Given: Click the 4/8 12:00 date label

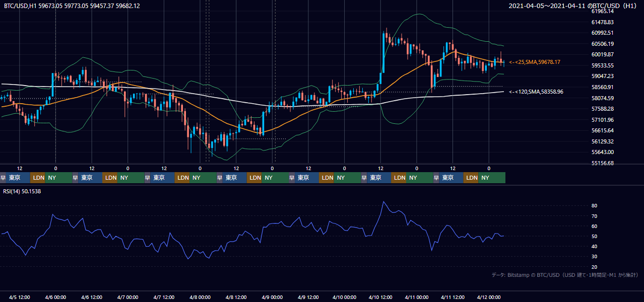Looking at the screenshot, I should tap(236, 297).
